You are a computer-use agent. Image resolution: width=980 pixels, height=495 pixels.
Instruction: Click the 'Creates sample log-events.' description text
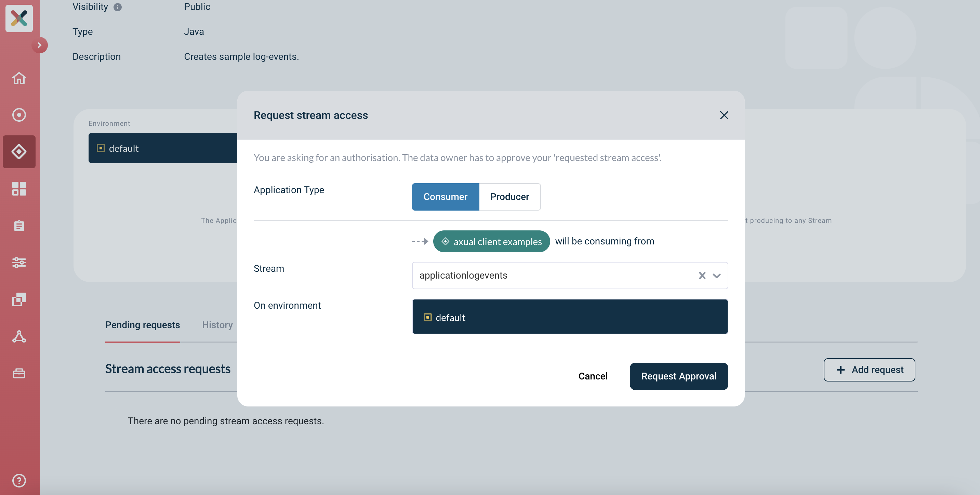coord(241,56)
